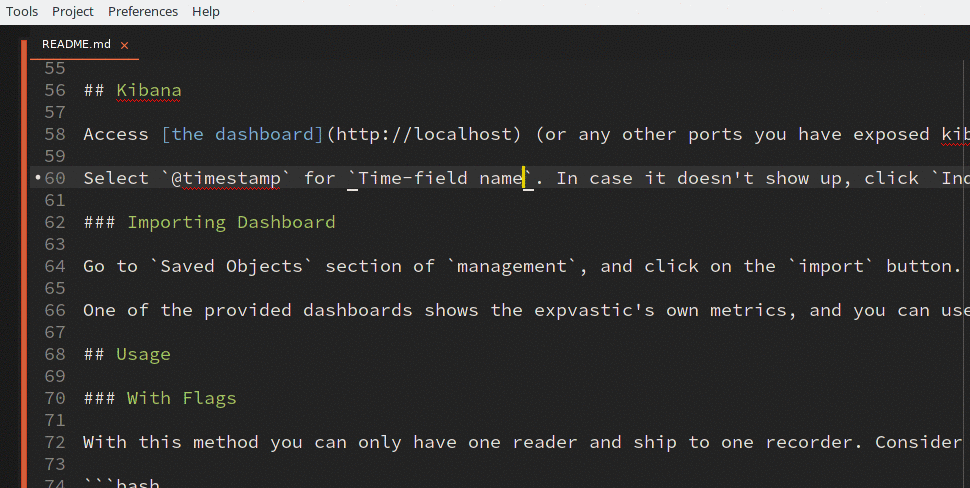Open the Tools menu
Screen dimensions: 970x488
pyautogui.click(x=22, y=11)
